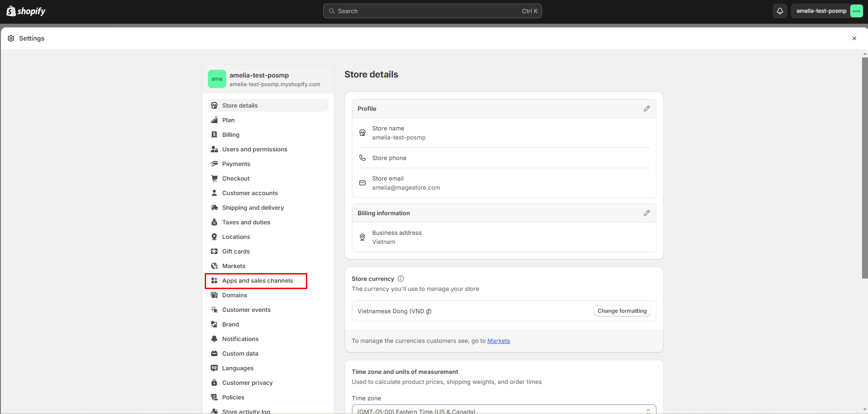Click the pencil icon on Billing information
868x414 pixels.
(646, 213)
